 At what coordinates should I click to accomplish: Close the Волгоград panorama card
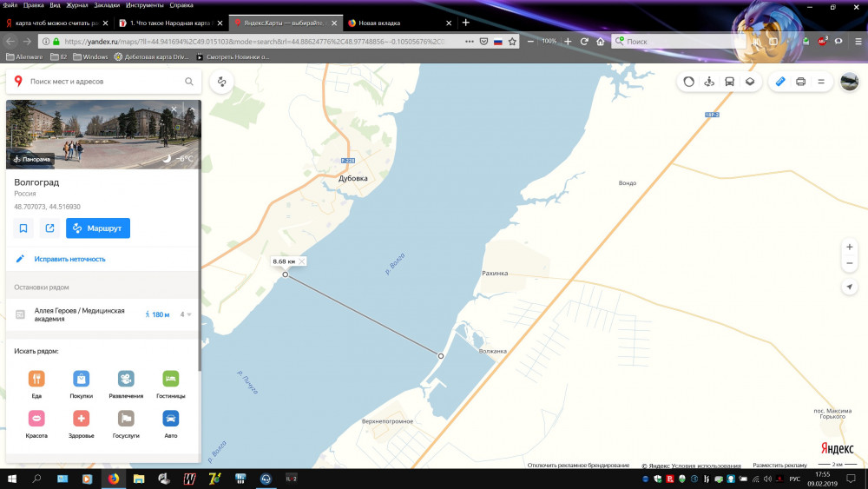tap(174, 109)
